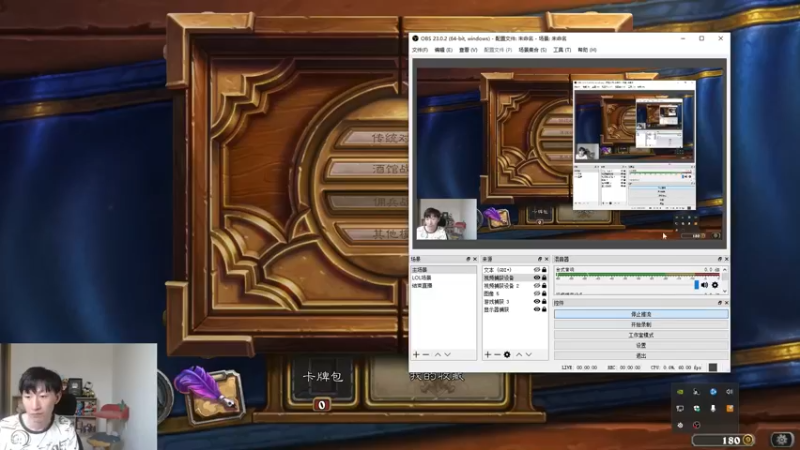Click NVIDIA icon in system tray popup
Image resolution: width=800 pixels, height=450 pixels.
(x=680, y=392)
